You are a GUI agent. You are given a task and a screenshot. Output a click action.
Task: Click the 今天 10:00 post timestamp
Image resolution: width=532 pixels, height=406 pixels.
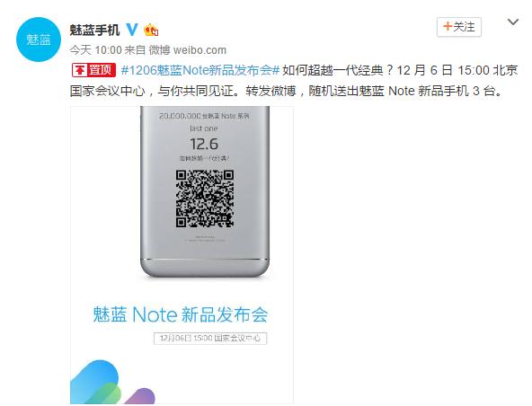(x=95, y=50)
